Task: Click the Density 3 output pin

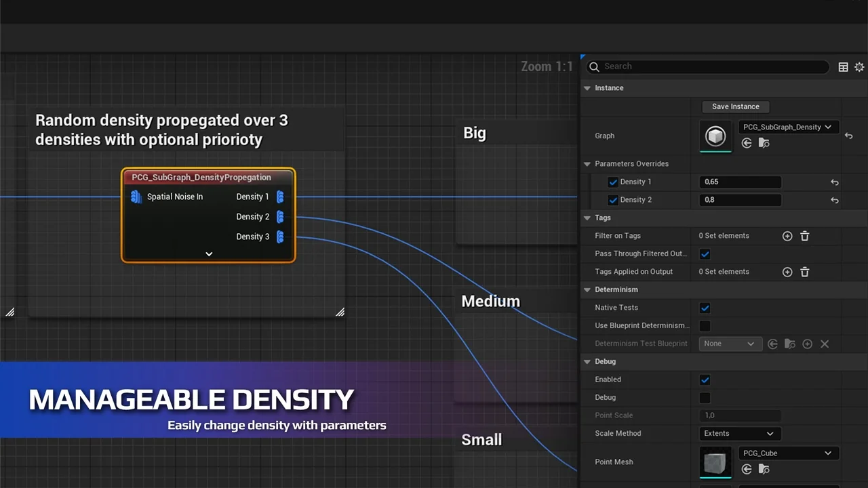Action: [x=280, y=237]
